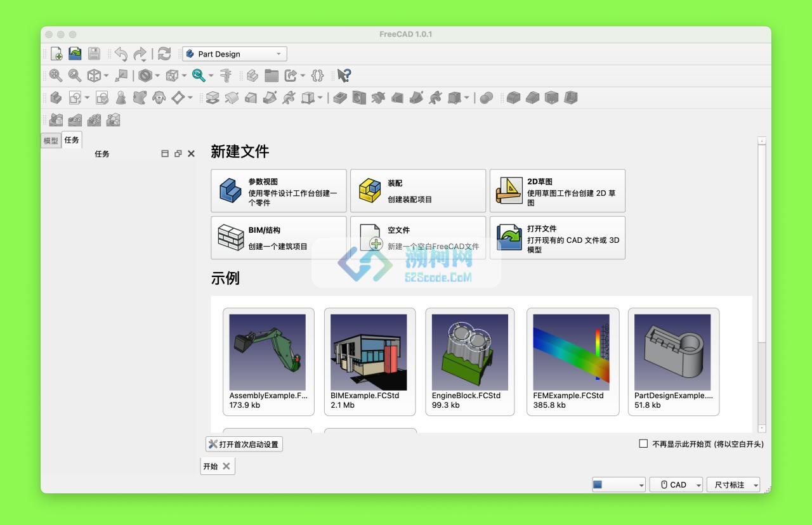Click the measure caliper icon
This screenshot has width=812, height=525.
tap(225, 75)
